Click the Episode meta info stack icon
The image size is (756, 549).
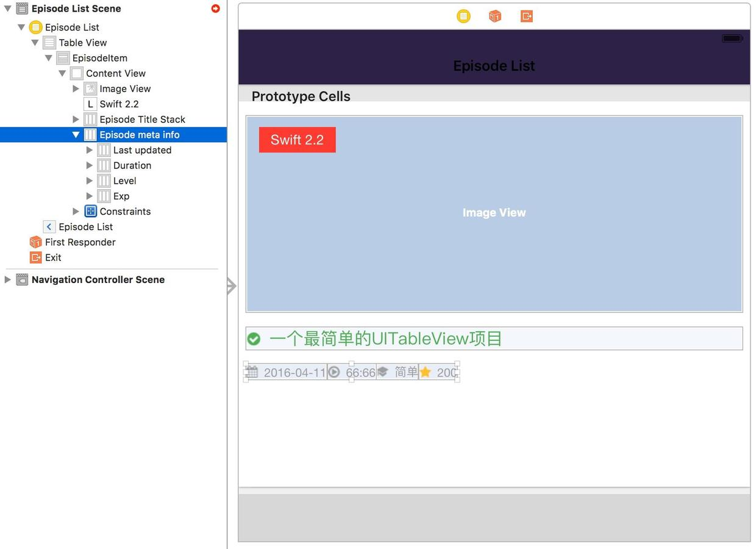(x=90, y=135)
